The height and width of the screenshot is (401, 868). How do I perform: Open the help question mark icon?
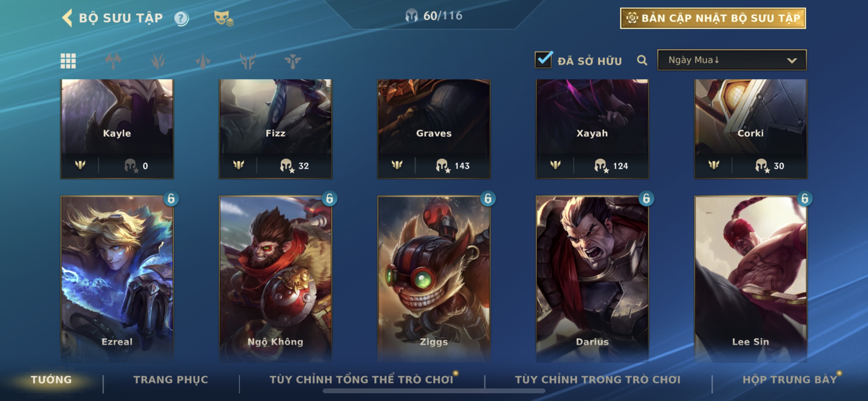click(181, 18)
